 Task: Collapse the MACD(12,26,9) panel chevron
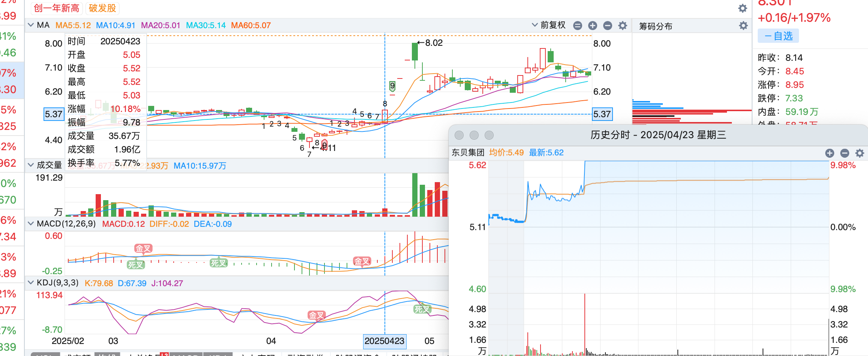[31, 224]
